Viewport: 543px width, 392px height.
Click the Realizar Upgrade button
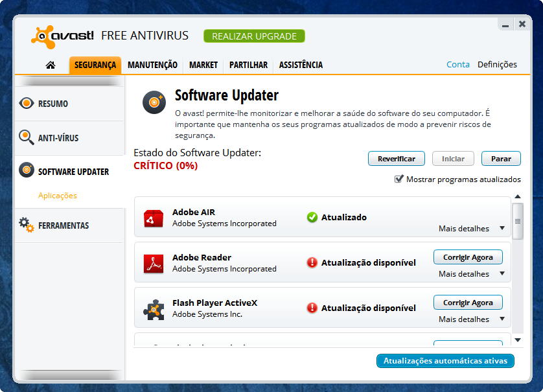click(254, 36)
